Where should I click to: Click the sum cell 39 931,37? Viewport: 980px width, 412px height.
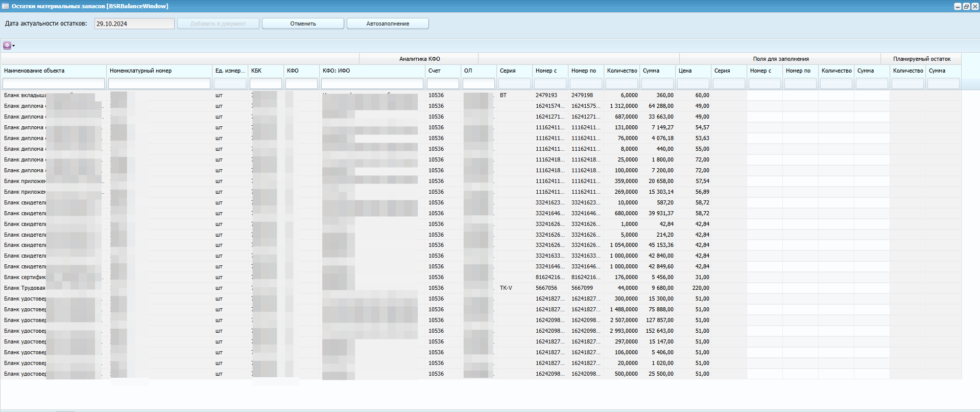(x=661, y=213)
